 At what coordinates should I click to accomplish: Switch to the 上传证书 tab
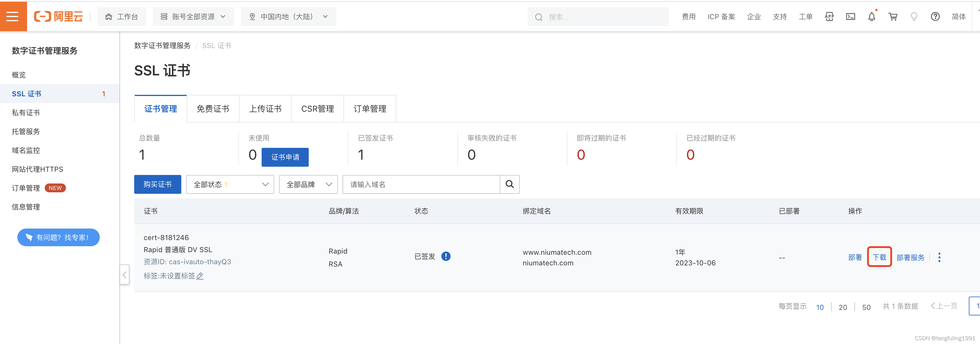(265, 109)
